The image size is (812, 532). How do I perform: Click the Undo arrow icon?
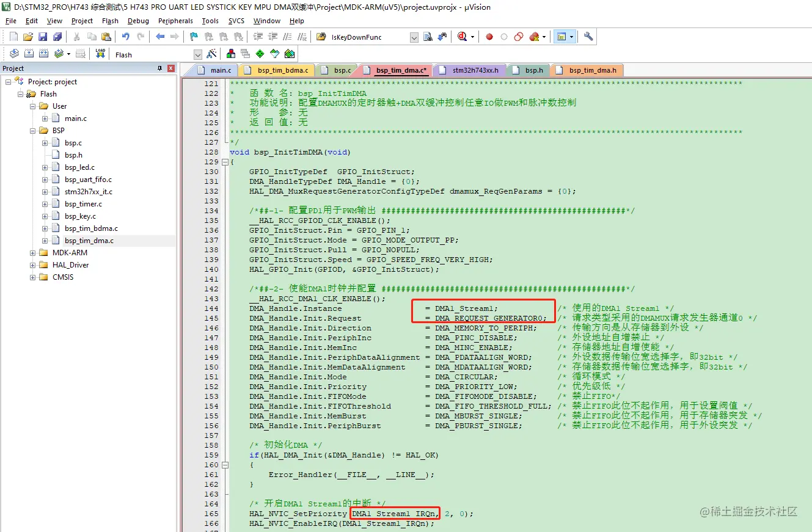pyautogui.click(x=126, y=37)
